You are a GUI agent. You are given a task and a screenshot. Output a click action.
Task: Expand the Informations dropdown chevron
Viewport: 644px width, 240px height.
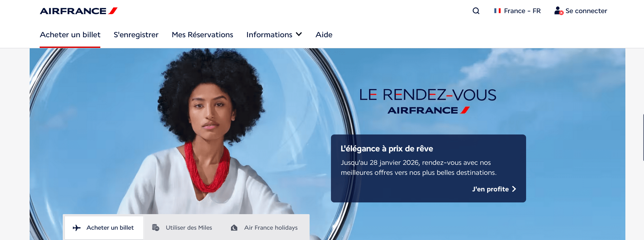click(x=299, y=34)
